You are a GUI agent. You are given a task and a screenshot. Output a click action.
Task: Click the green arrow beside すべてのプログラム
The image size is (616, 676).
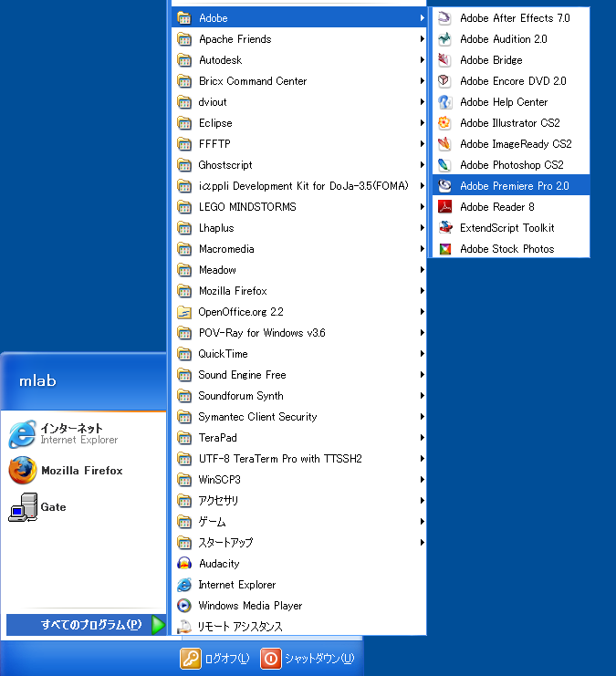pyautogui.click(x=158, y=625)
